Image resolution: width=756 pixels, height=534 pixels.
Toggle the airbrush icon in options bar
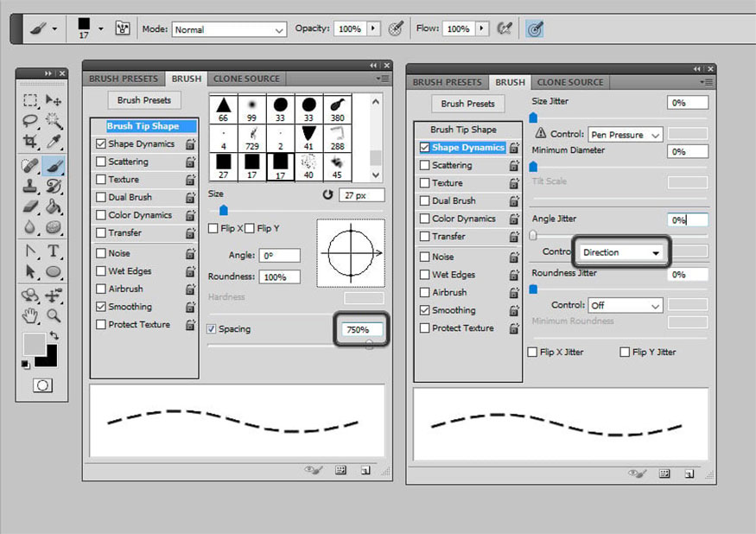[505, 29]
